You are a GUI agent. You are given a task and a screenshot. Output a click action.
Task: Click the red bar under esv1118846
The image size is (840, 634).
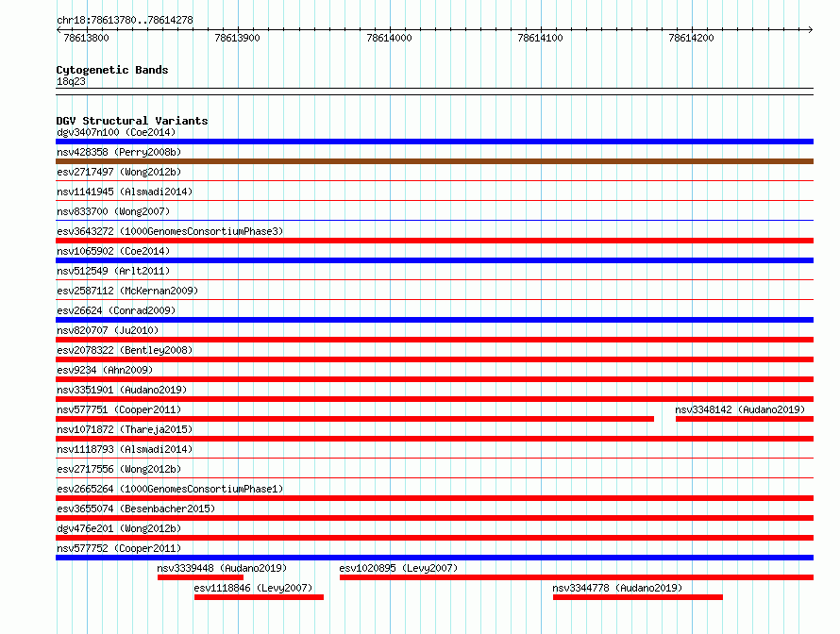(x=260, y=597)
